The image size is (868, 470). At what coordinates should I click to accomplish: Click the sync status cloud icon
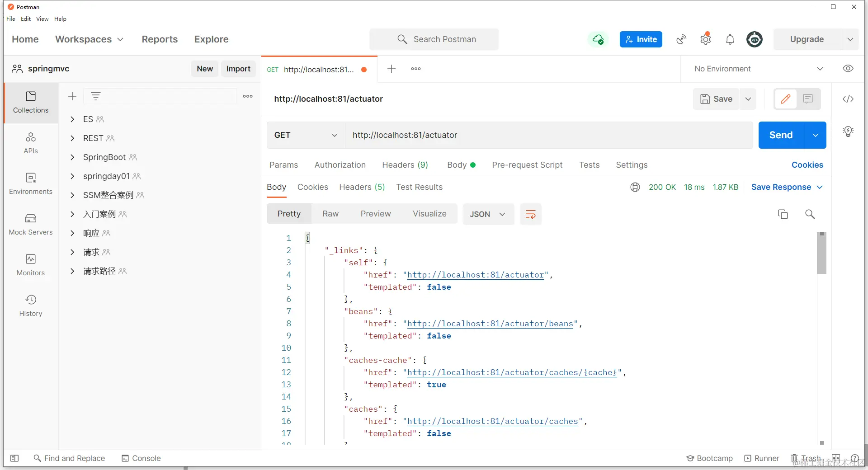[x=598, y=39]
